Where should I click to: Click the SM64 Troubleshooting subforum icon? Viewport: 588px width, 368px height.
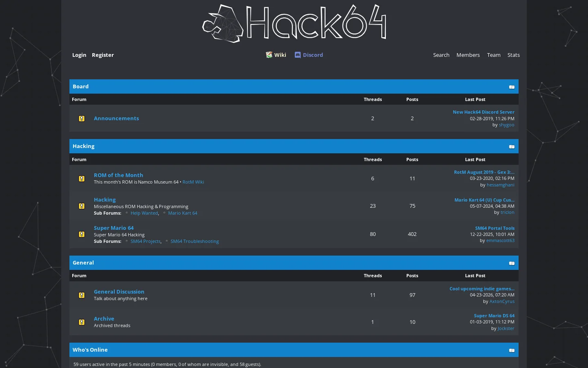pos(167,241)
